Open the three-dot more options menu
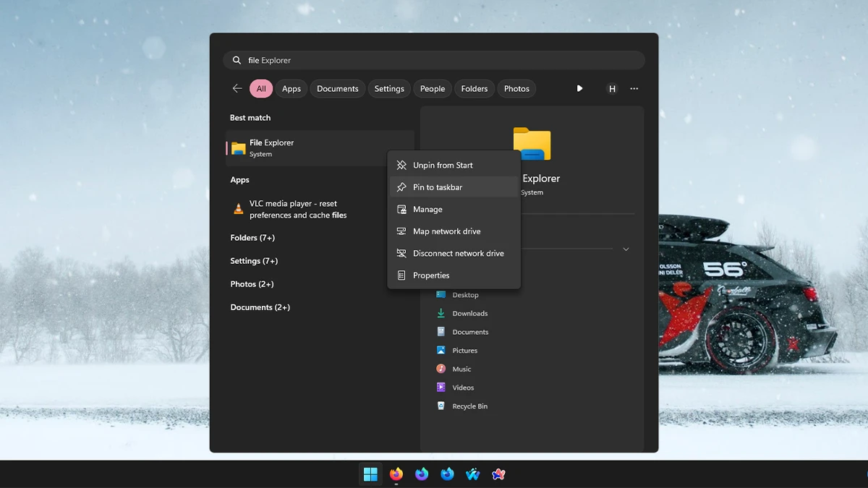Screen dimensions: 868x488 click(634, 89)
